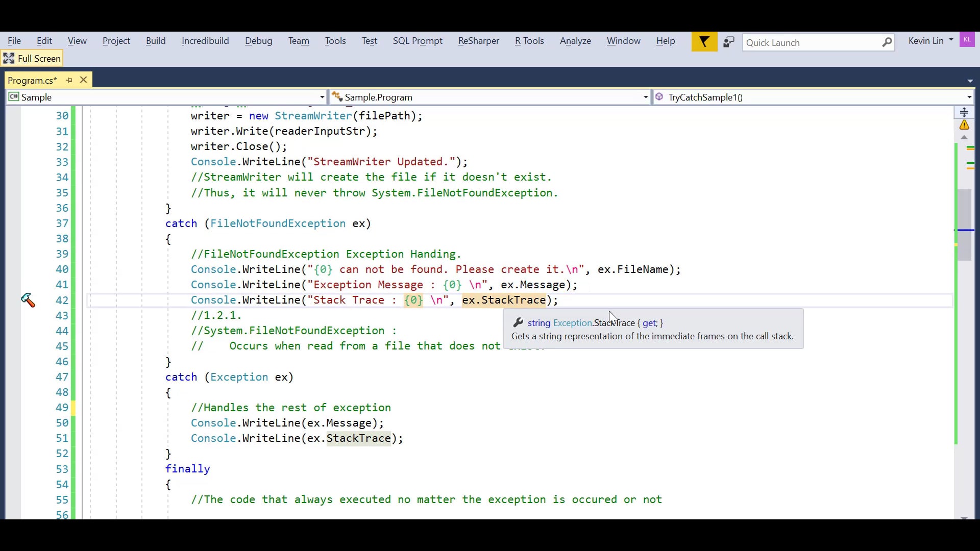The height and width of the screenshot is (551, 980).
Task: Open the ReSharper menu
Action: click(x=478, y=41)
